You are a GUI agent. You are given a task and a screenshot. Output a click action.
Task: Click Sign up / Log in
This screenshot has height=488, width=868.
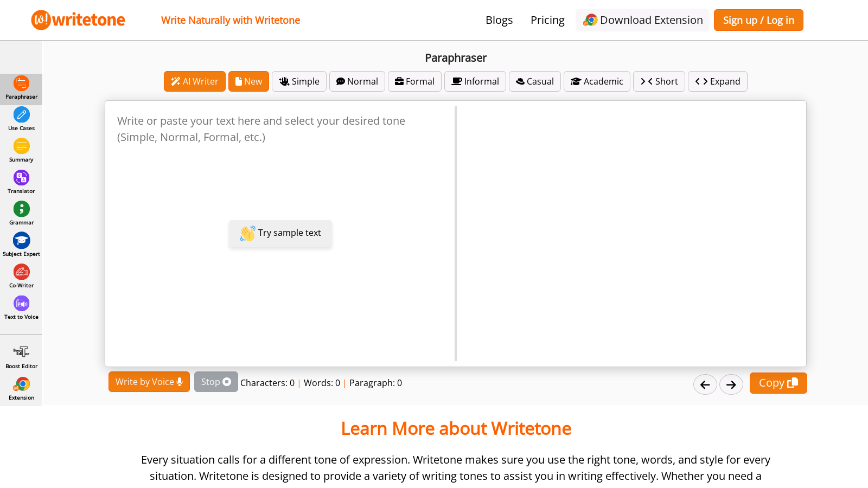[x=758, y=20]
